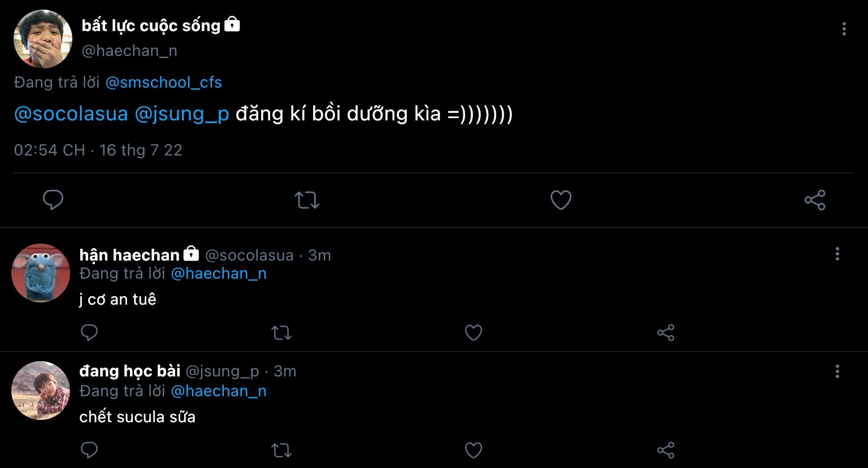Open the @smschool_cfs profile link
Image resolution: width=868 pixels, height=468 pixels.
click(163, 83)
